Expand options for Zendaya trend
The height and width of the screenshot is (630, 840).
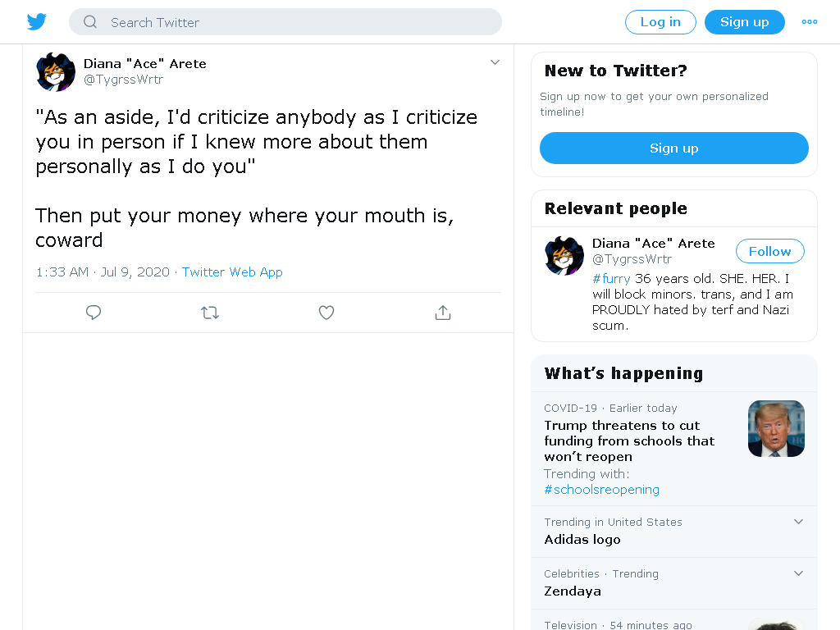pos(798,573)
